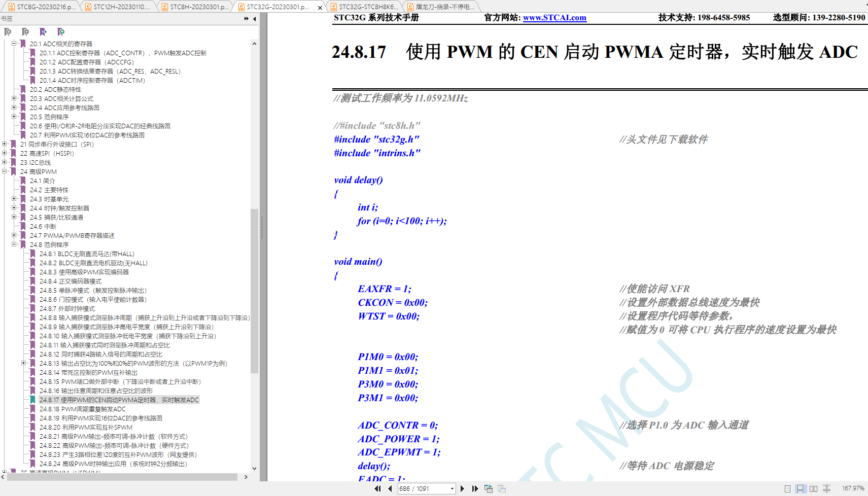
Task: Expand the 23 I2C总线 node
Action: click(x=5, y=162)
